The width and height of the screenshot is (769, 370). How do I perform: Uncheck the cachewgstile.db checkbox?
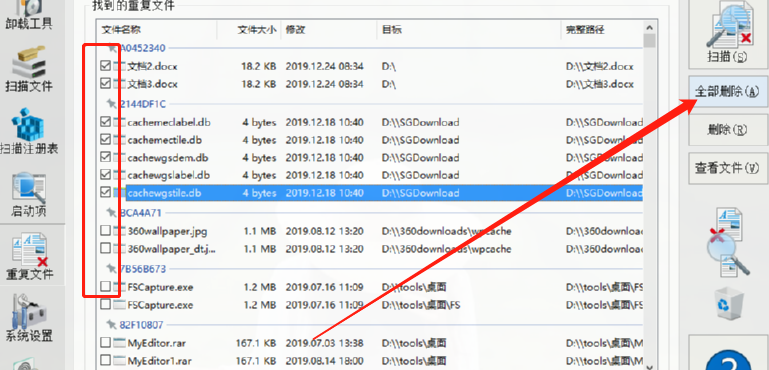[x=105, y=193]
